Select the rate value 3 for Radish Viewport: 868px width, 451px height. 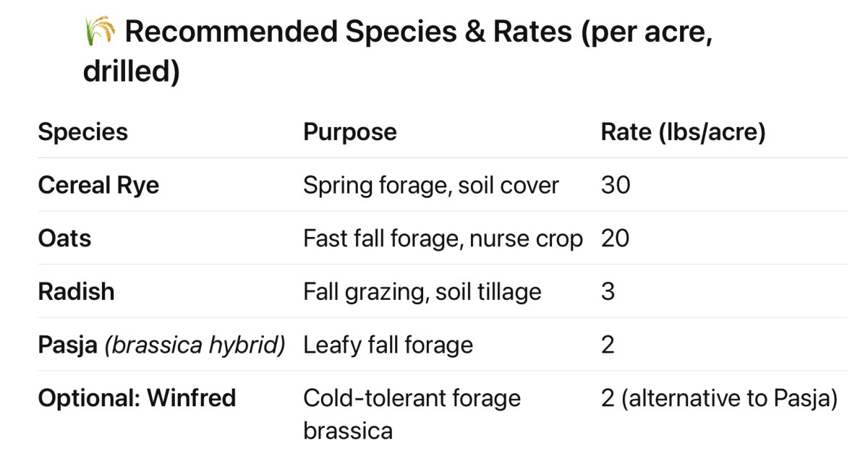pyautogui.click(x=608, y=291)
